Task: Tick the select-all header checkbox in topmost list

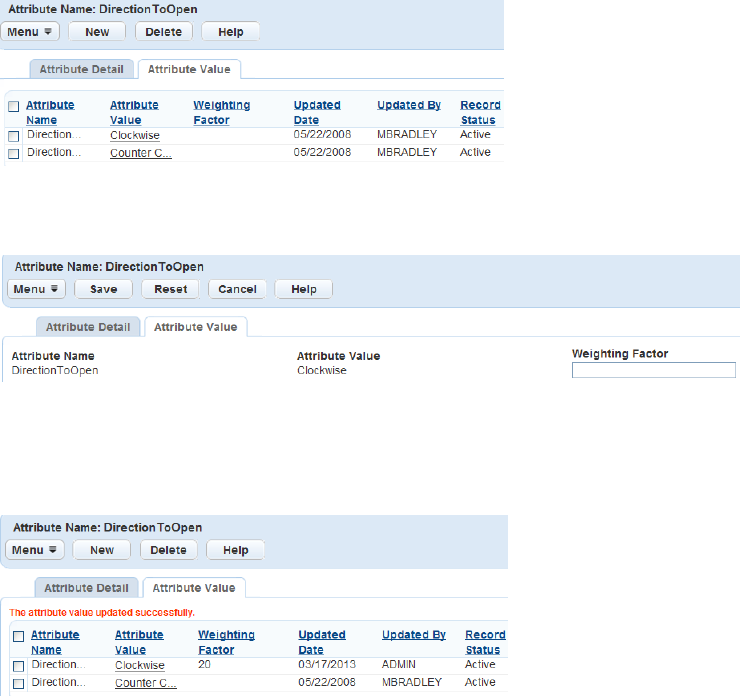Action: (x=14, y=106)
